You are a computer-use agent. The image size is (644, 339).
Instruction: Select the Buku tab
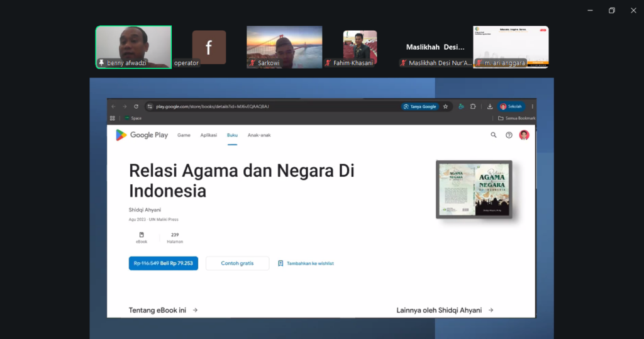pos(232,135)
